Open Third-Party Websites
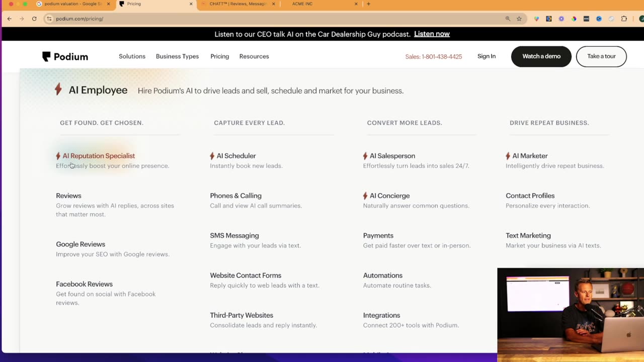Viewport: 644px width, 362px height. 242,315
